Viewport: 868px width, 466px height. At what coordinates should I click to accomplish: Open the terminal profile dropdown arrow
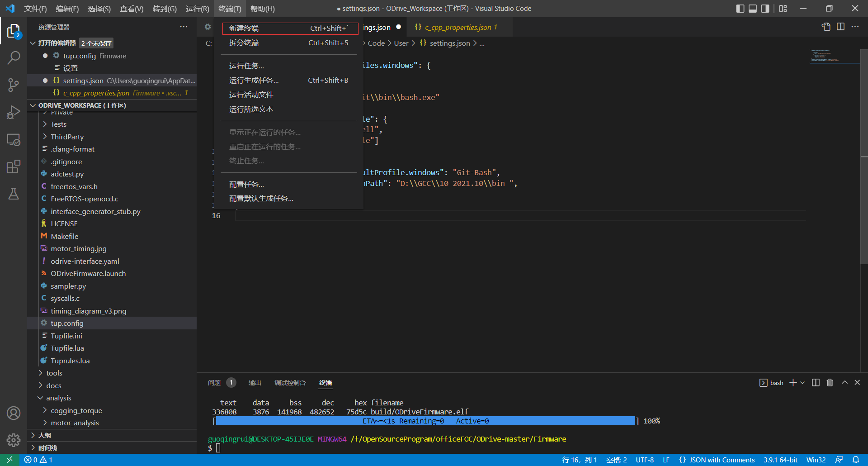coord(802,382)
